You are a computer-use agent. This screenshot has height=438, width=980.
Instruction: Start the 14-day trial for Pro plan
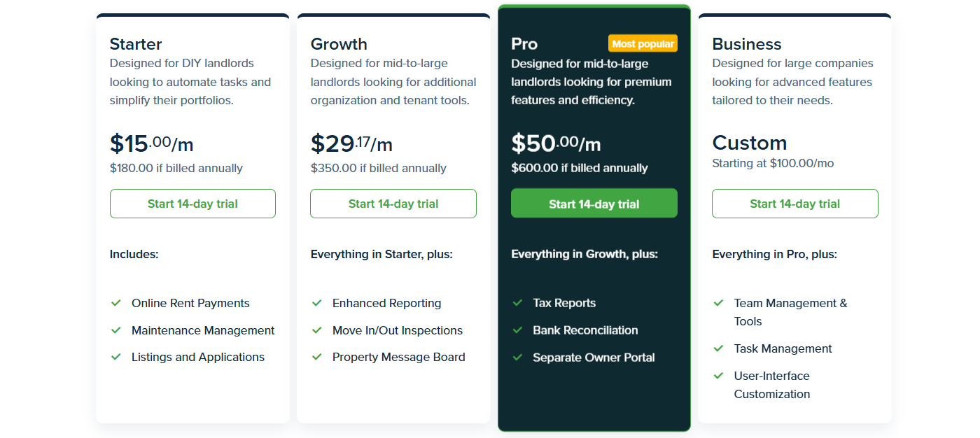pyautogui.click(x=594, y=204)
